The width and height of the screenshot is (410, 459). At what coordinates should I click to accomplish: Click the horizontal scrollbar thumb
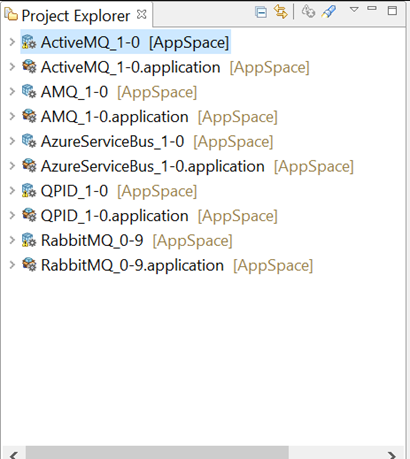tap(157, 453)
